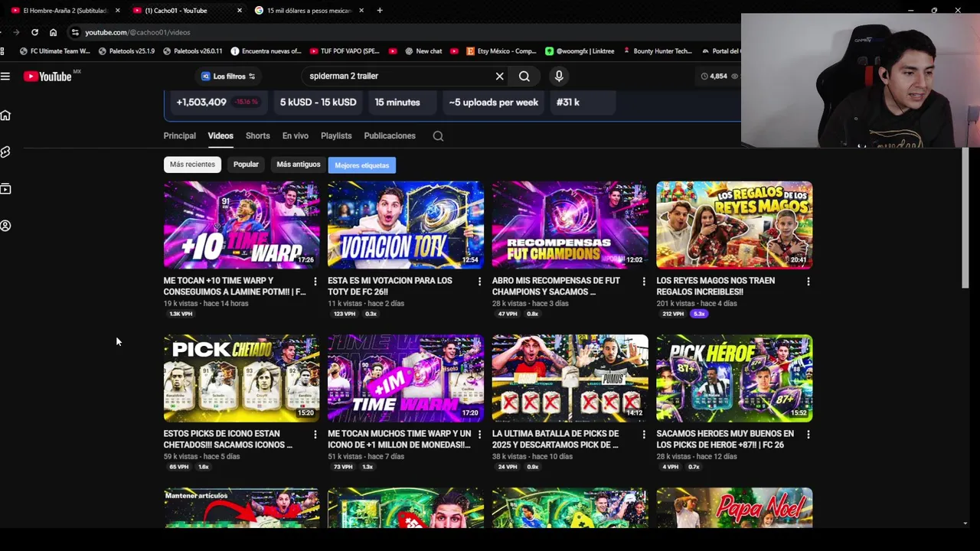Viewport: 980px width, 551px height.
Task: Open options menu for ABRO MIS RECOMPENSAS video
Action: tap(644, 282)
